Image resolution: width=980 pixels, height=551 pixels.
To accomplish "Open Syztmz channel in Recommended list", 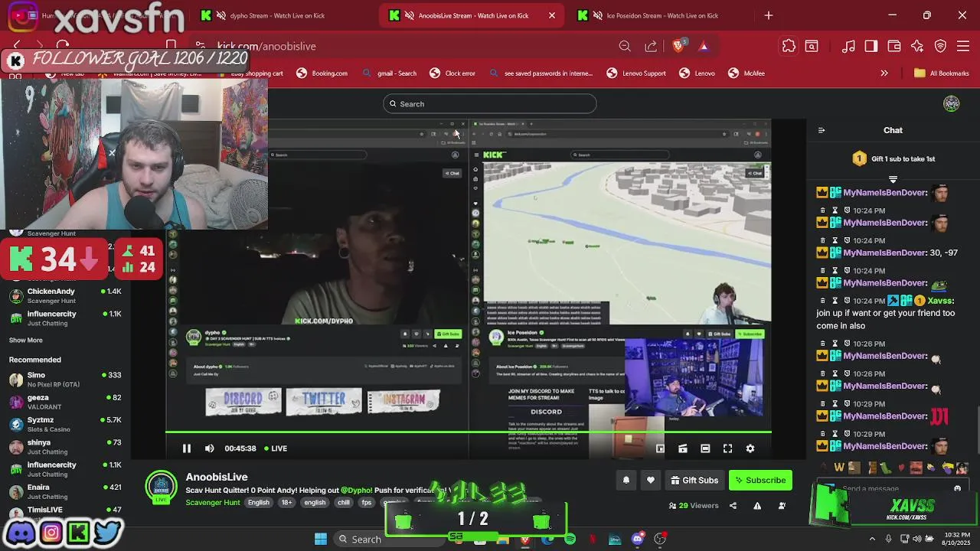I will [x=65, y=424].
